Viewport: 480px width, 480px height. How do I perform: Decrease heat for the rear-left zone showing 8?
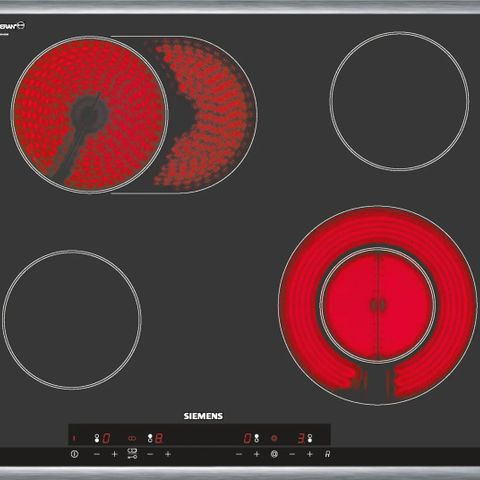coord(150,454)
